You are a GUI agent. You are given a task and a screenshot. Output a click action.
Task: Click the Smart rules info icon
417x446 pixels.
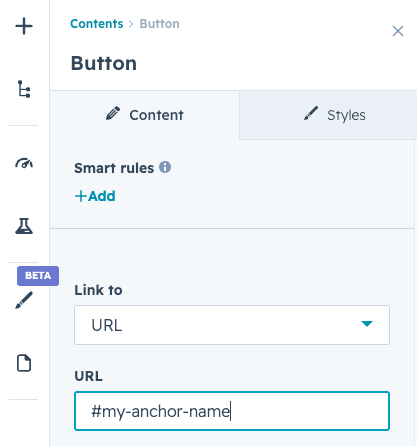click(x=165, y=167)
